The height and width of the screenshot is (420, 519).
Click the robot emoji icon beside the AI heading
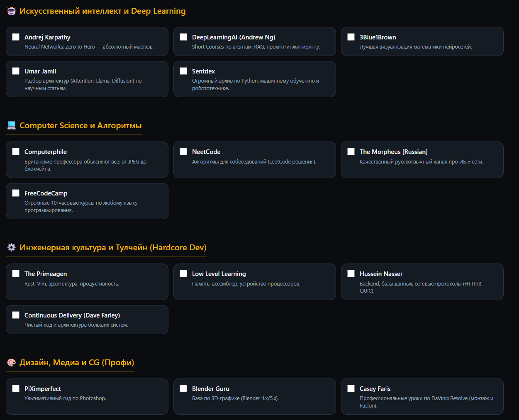(12, 11)
